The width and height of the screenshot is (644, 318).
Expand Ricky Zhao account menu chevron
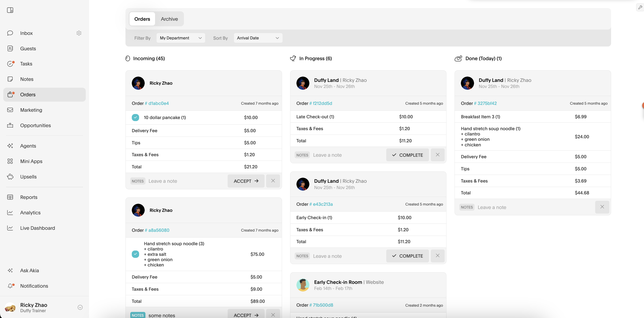80,307
